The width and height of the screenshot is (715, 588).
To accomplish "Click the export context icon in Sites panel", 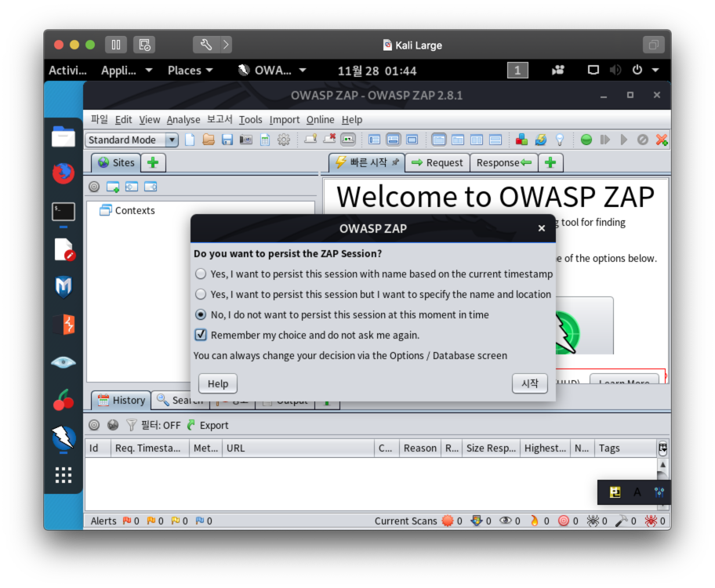I will (151, 187).
